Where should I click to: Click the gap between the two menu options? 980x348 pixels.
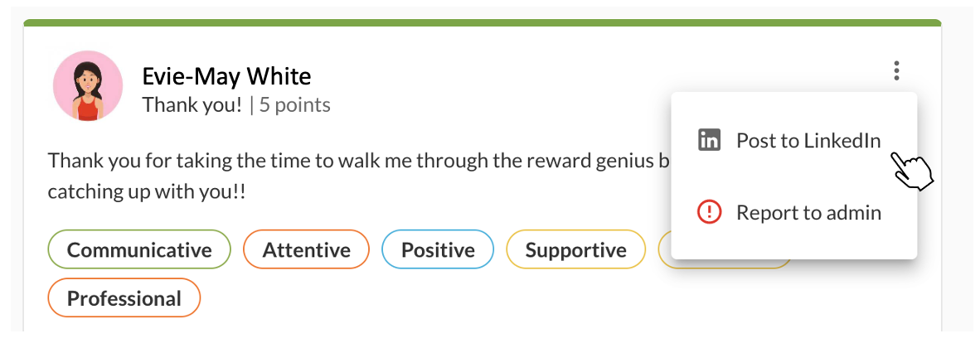(793, 176)
